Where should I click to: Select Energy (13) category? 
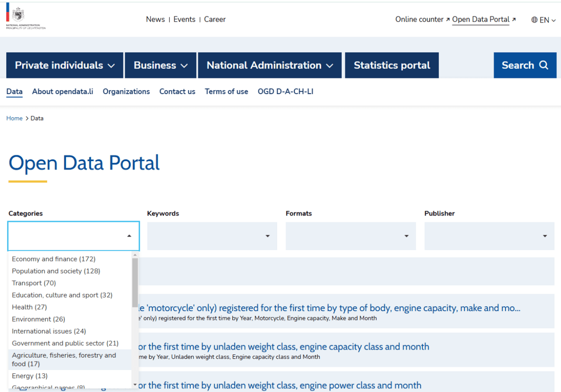[x=70, y=376]
